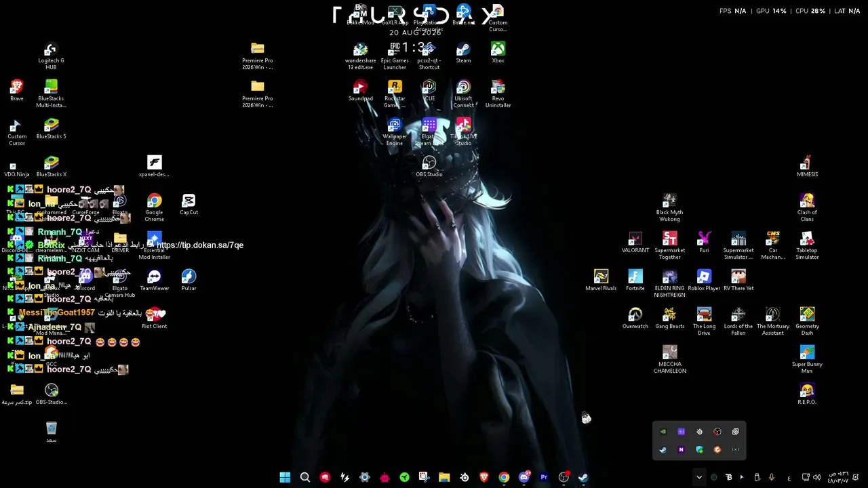Viewport: 868px width, 488px height.
Task: Open taskbar Search
Action: (x=305, y=477)
